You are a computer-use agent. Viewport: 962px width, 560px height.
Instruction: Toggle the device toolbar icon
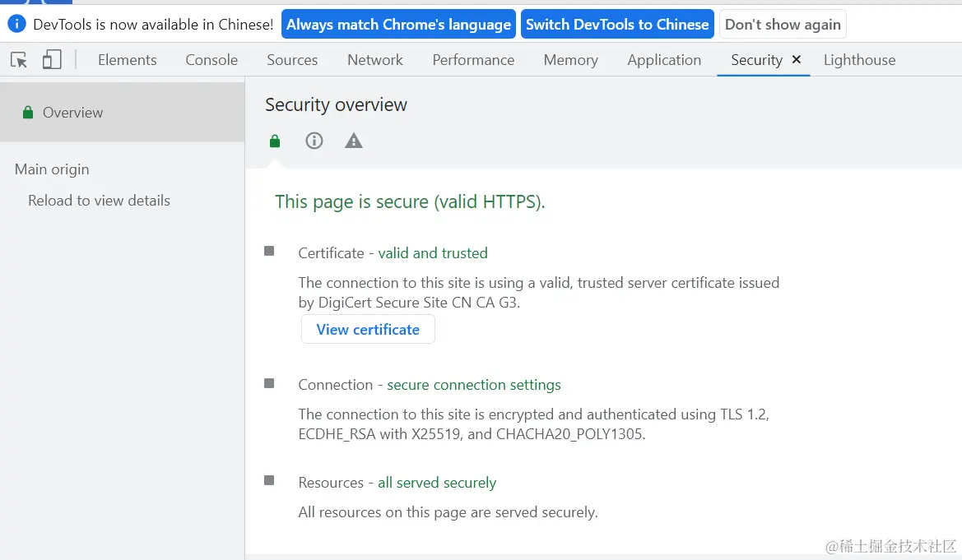click(x=52, y=60)
